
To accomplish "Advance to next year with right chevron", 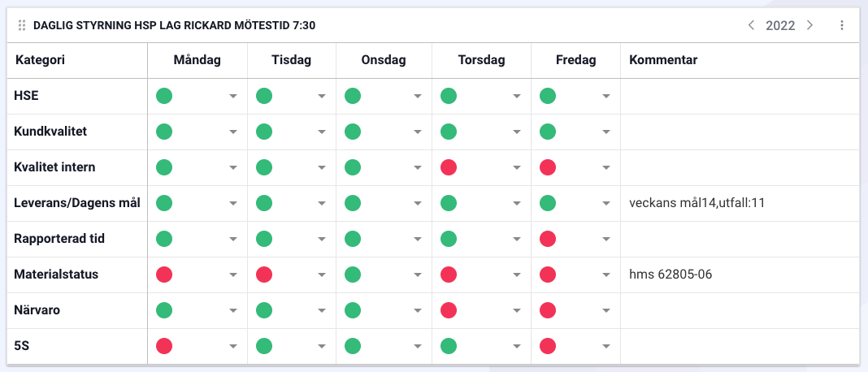I will point(809,26).
